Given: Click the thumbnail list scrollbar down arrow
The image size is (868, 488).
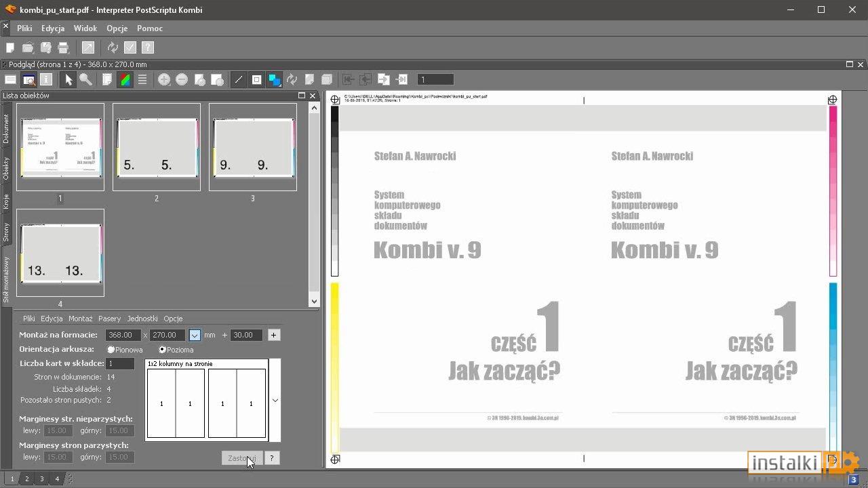Looking at the screenshot, I should 313,302.
